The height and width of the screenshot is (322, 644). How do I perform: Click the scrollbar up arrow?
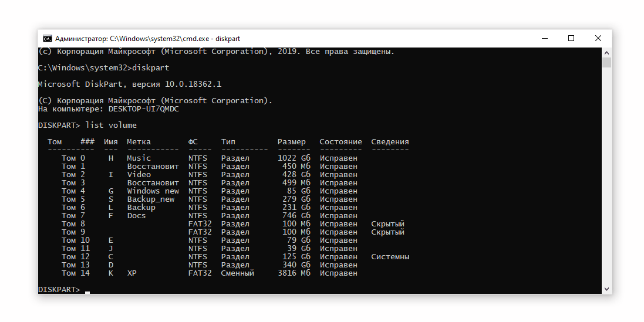606,53
